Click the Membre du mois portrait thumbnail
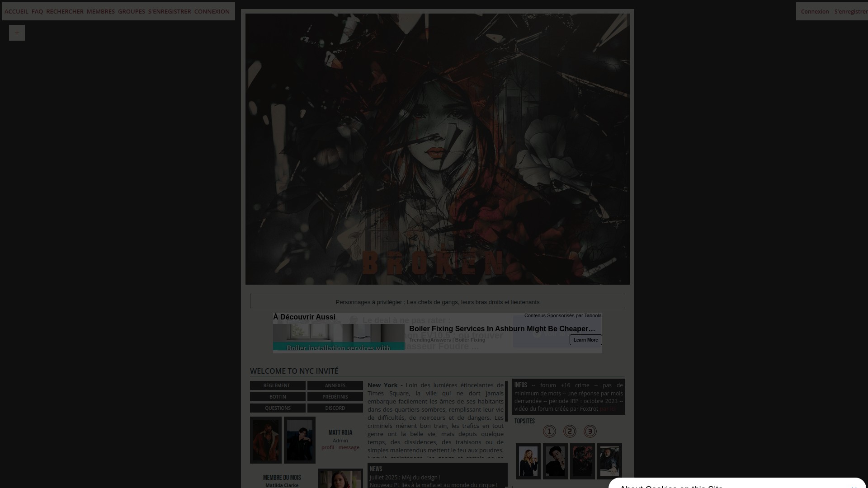 340,479
